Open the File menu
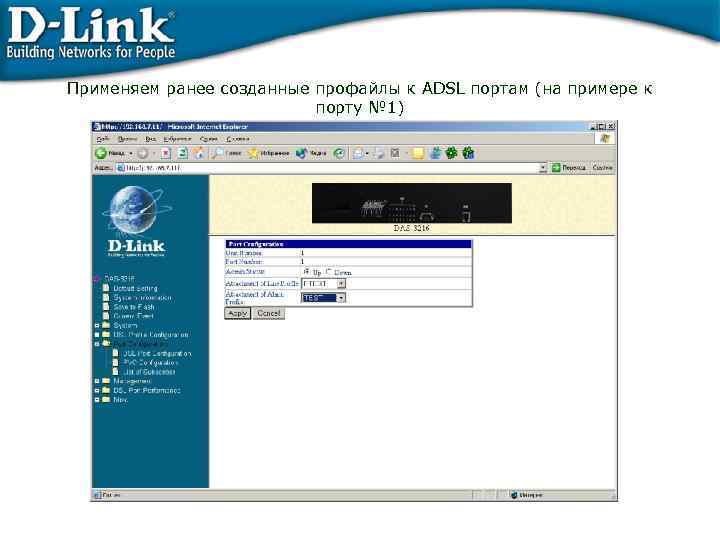Viewport: 720px width, 540px height. coord(103,139)
